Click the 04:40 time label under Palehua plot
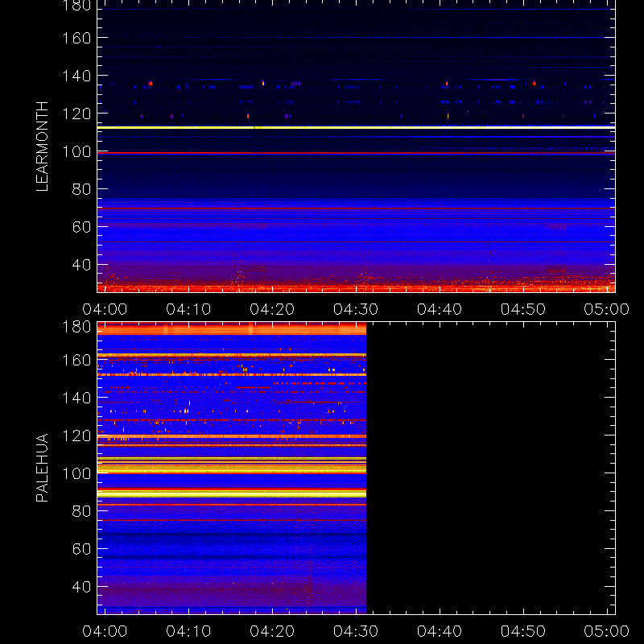Viewport: 644px width, 644px height. [x=440, y=631]
